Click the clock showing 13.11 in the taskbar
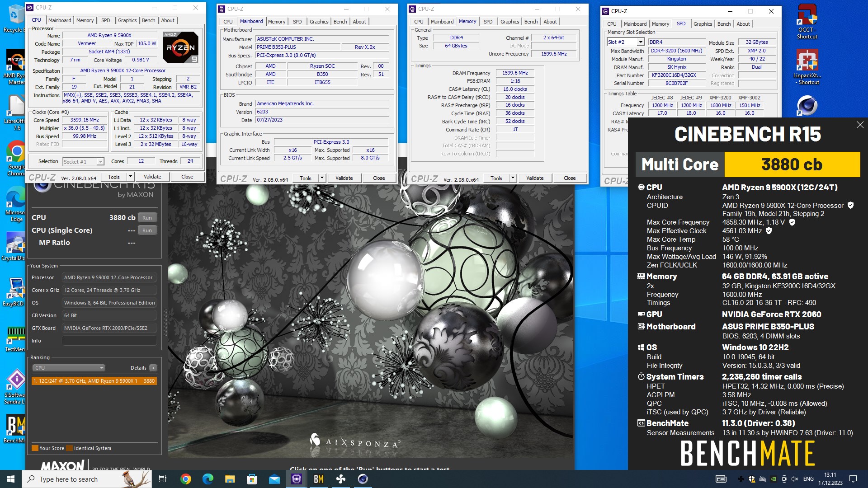868x488 pixels. pyautogui.click(x=830, y=479)
